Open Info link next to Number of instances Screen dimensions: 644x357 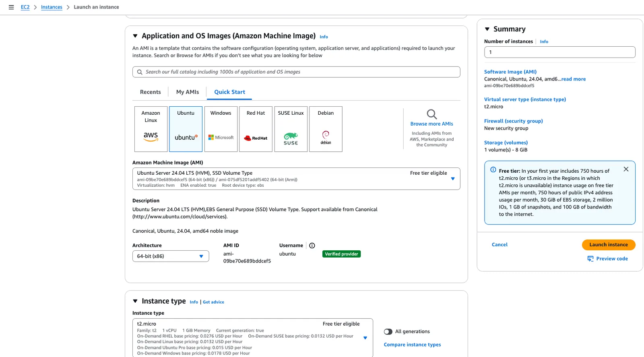click(x=544, y=42)
